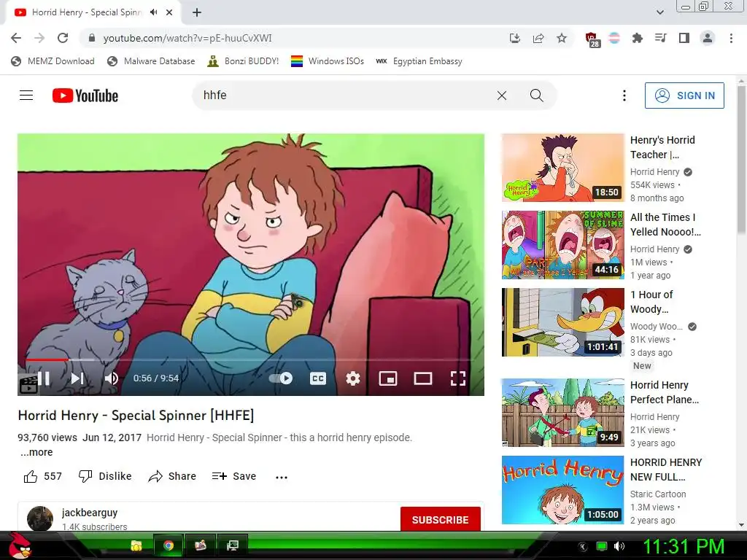Open Henry's Horrid Teacher video thumbnail
The image size is (747, 560).
[x=562, y=168]
